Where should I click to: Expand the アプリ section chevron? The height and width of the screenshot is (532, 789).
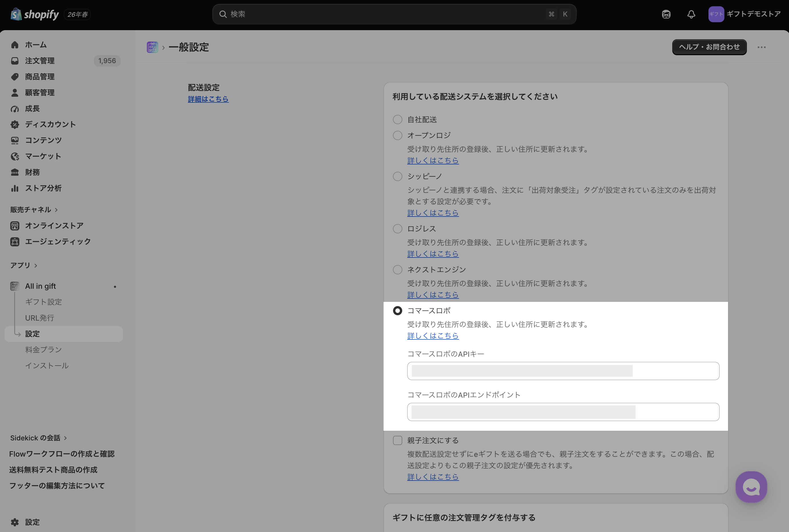36,265
